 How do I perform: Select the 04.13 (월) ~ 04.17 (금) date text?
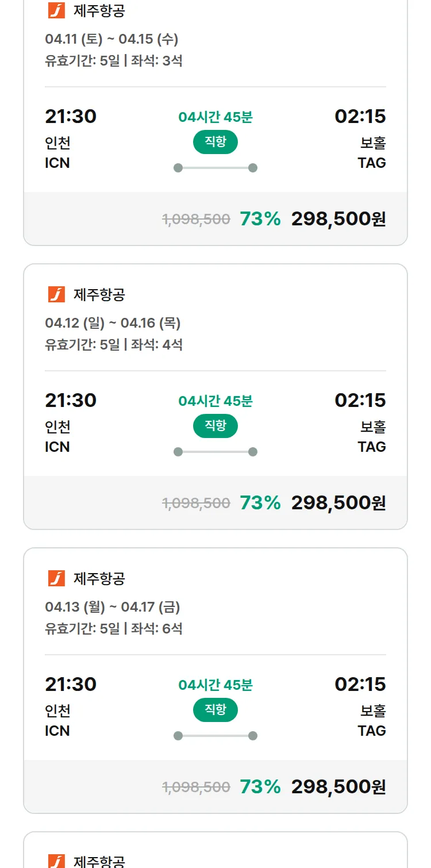pos(113,608)
